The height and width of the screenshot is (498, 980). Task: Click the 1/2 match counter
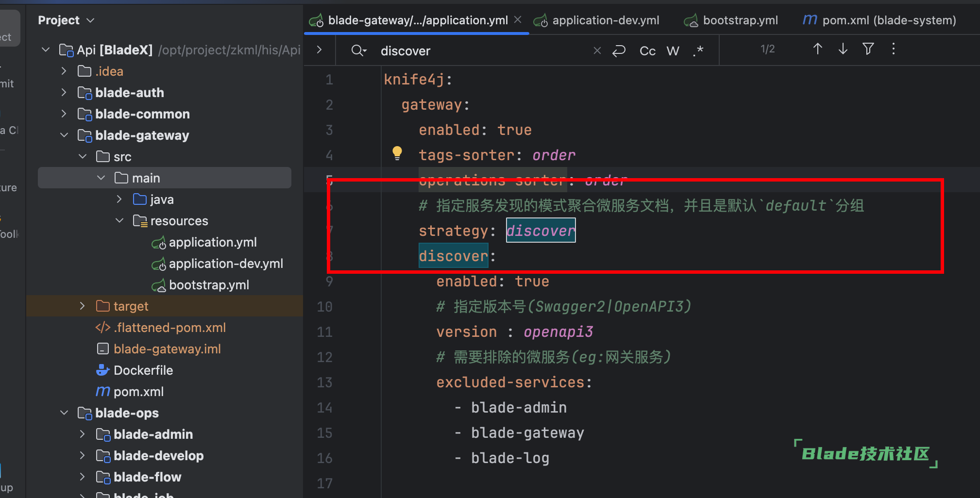tap(768, 49)
